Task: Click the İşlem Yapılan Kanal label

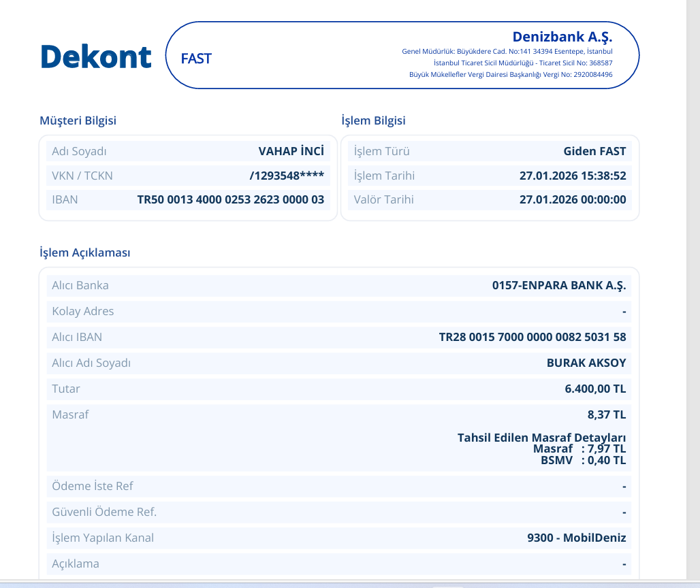Action: 103,538
